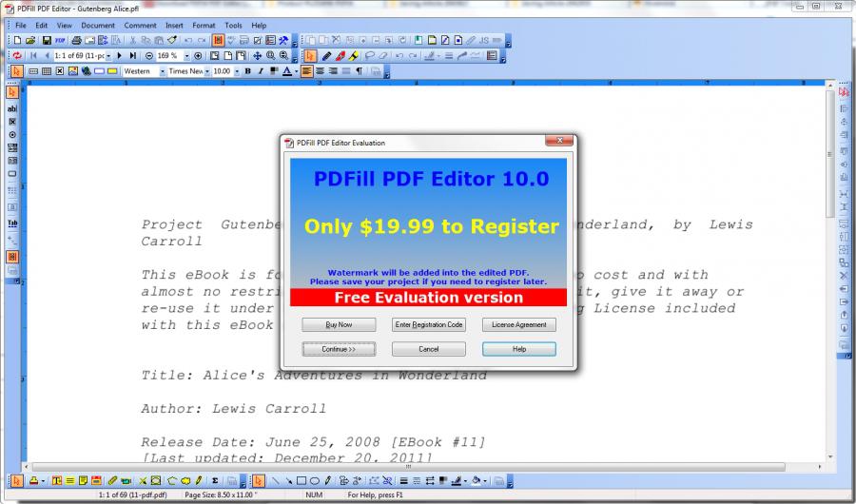Click the font color A swatch
This screenshot has height=504, width=856.
(287, 71)
